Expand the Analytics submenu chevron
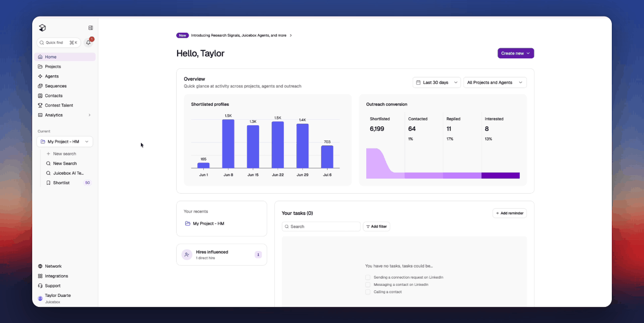 point(90,115)
